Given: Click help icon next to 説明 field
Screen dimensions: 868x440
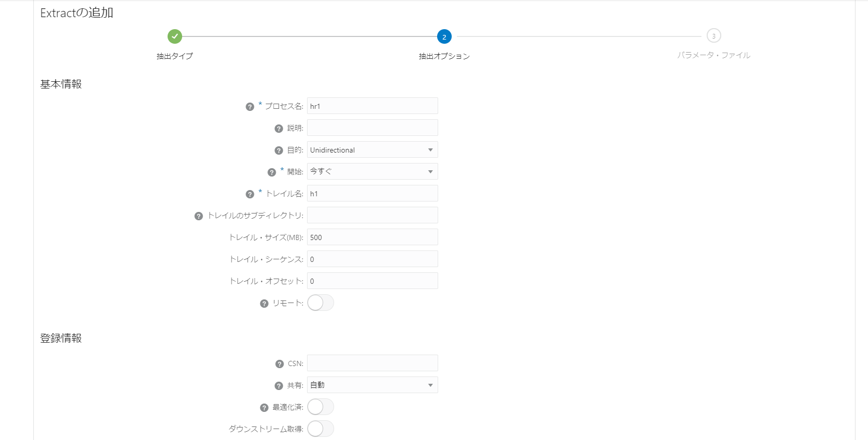Looking at the screenshot, I should pos(279,129).
